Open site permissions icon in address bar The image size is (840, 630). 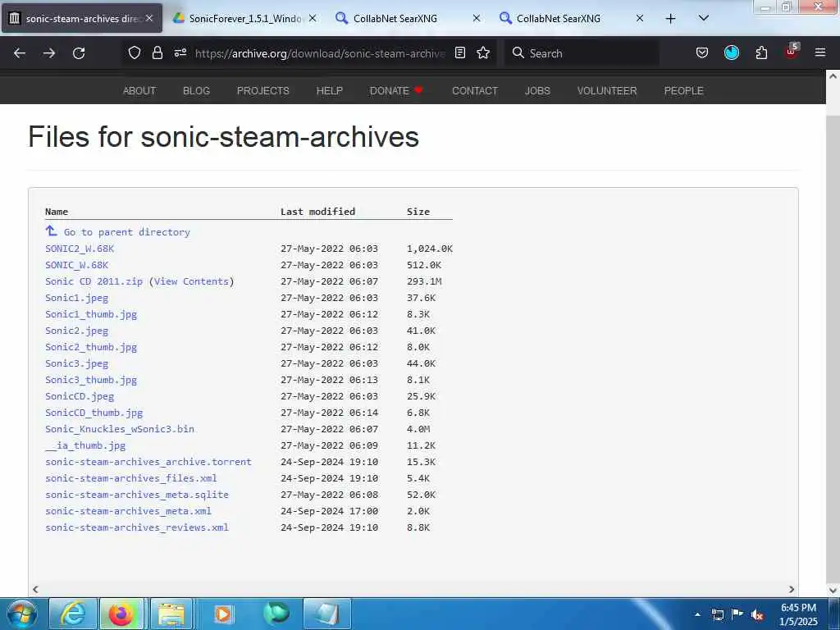tap(180, 52)
